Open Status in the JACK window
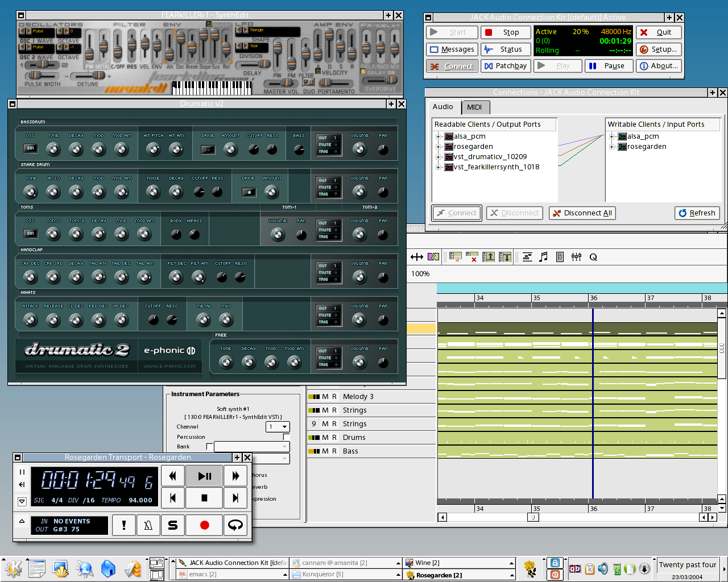 click(x=506, y=49)
